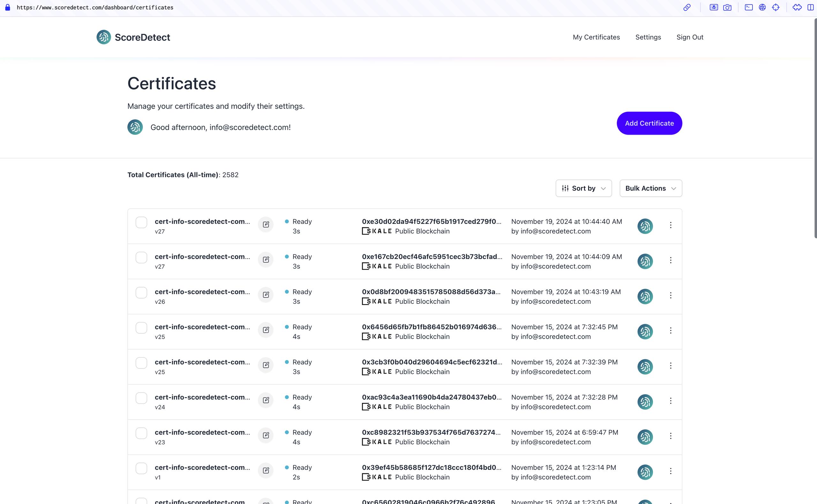Screen dimensions: 817x504
Task: Click the Sign Out link
Action: coord(689,37)
